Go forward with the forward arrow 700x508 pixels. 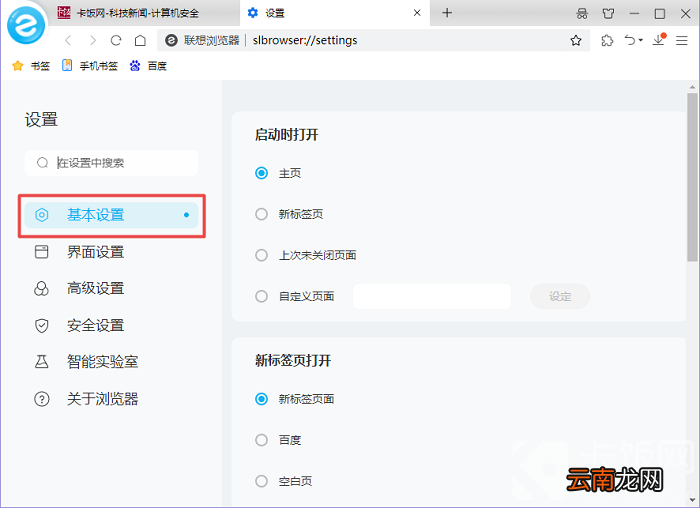click(93, 41)
